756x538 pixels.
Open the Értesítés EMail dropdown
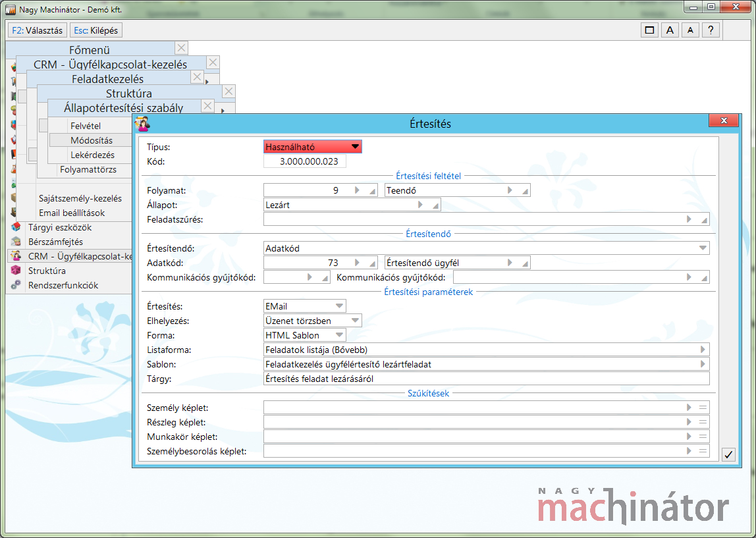[x=339, y=306]
